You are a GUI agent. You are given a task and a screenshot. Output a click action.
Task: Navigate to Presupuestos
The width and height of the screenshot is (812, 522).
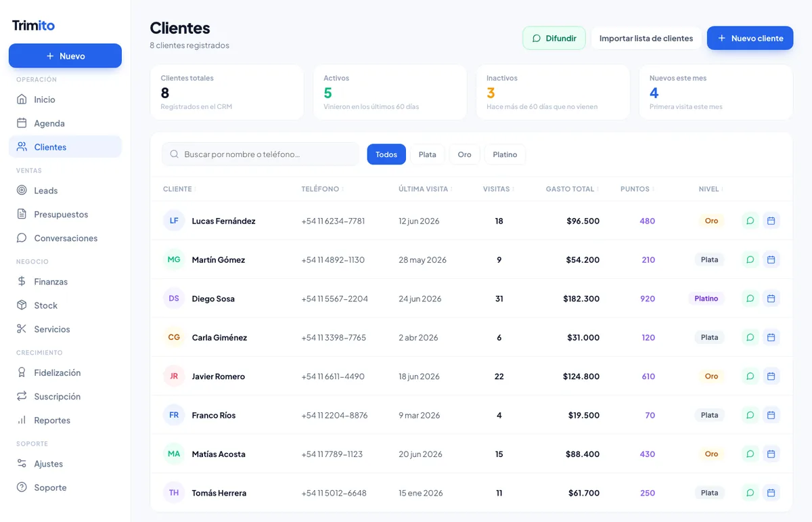point(65,215)
